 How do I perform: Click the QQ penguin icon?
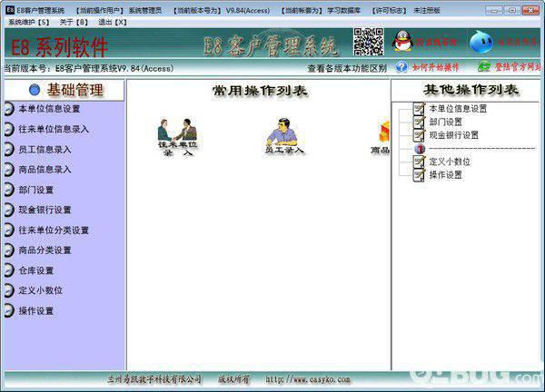point(402,42)
